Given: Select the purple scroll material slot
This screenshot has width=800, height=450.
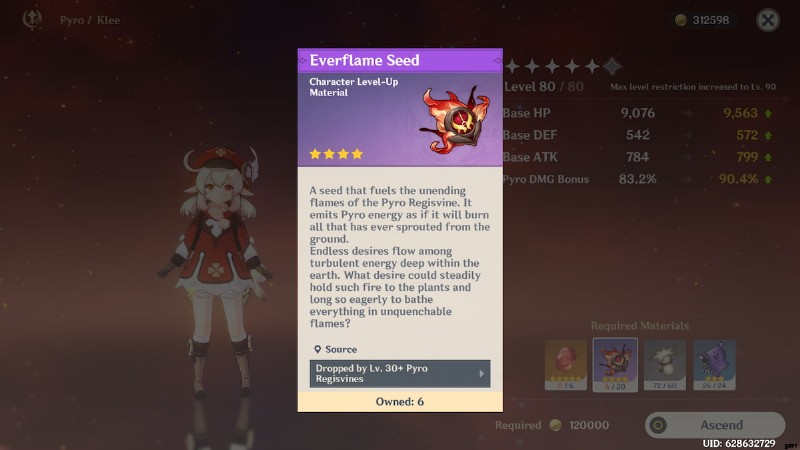Looking at the screenshot, I should point(714,365).
